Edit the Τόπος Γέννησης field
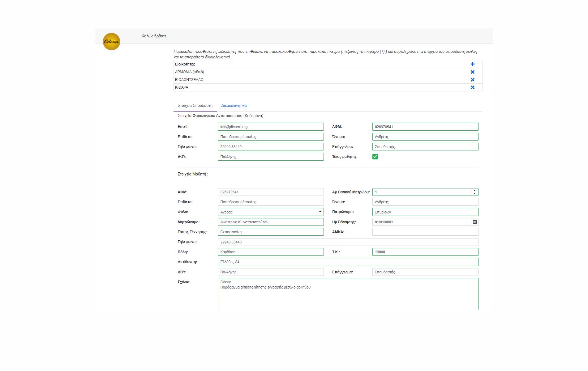Image resolution: width=588 pixels, height=371 pixels. point(271,232)
